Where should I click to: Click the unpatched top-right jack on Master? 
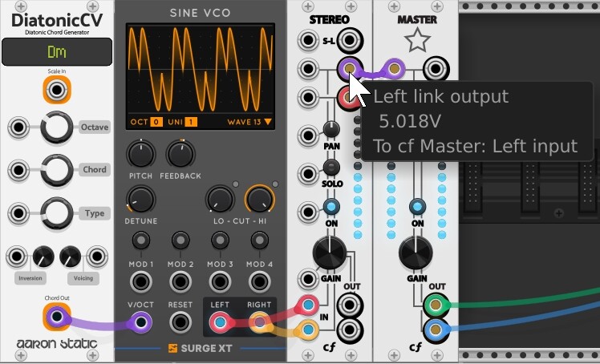(x=436, y=69)
